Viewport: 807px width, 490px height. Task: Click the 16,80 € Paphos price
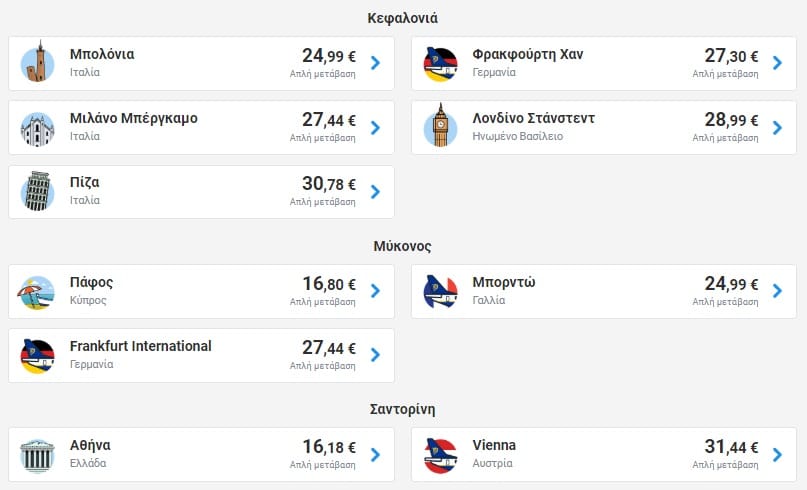coord(328,283)
